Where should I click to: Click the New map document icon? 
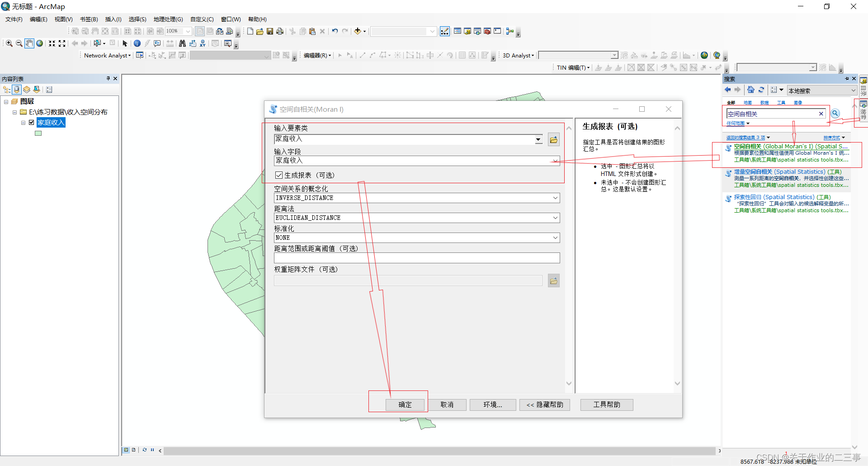pyautogui.click(x=250, y=31)
